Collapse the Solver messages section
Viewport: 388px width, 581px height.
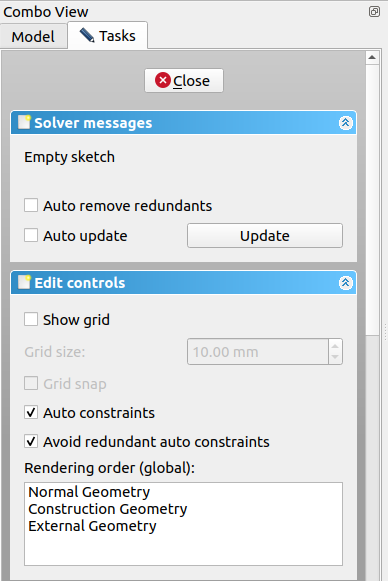click(345, 123)
